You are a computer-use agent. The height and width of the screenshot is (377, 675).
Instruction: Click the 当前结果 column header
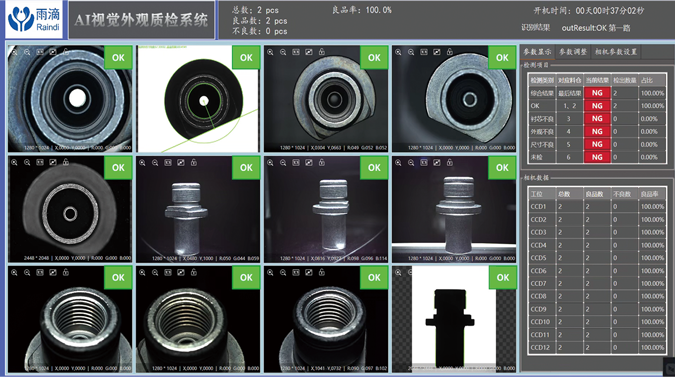tap(597, 80)
